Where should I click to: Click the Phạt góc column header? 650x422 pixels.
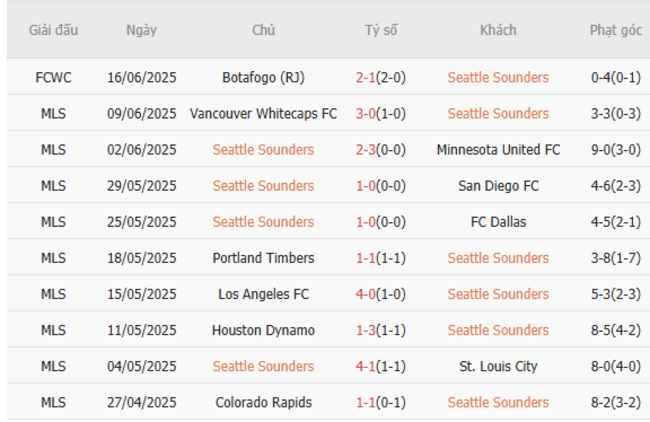[x=615, y=30]
